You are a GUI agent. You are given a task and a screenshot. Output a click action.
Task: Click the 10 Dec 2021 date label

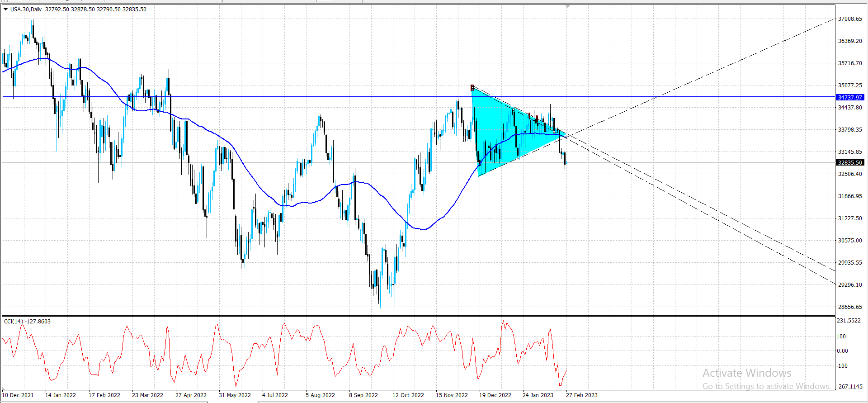(18, 395)
